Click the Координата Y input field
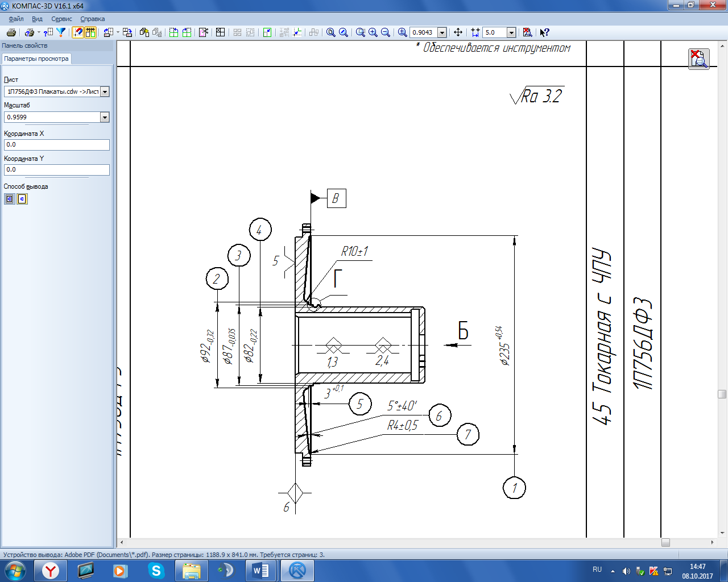This screenshot has height=582, width=728. [x=57, y=170]
